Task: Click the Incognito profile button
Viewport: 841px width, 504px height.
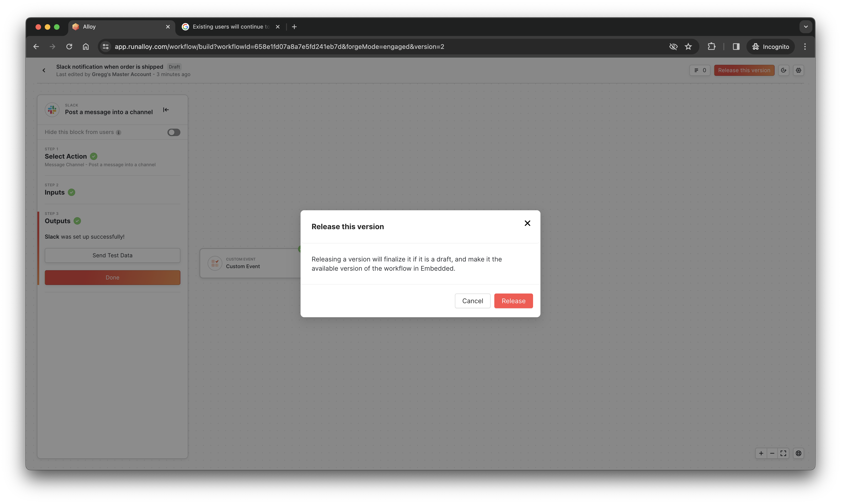Action: [770, 47]
